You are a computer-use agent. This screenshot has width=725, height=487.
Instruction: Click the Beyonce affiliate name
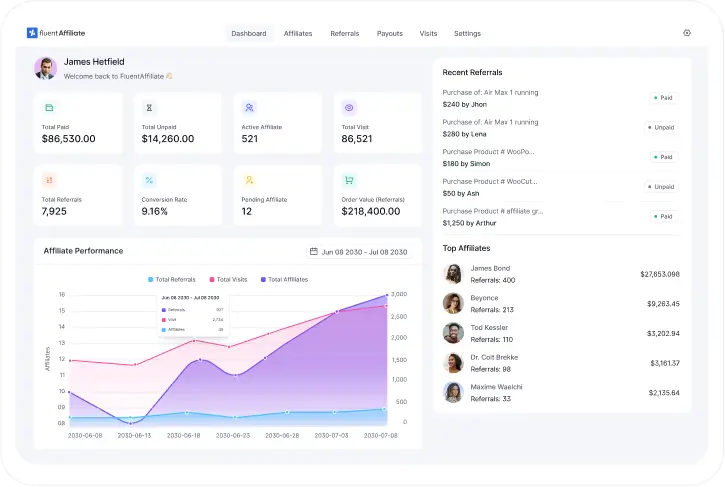point(484,298)
